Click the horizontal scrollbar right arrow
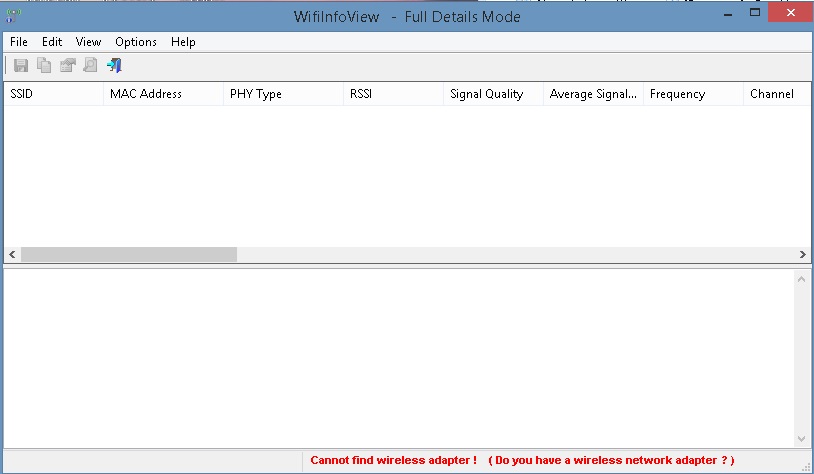Image resolution: width=814 pixels, height=474 pixels. point(803,254)
